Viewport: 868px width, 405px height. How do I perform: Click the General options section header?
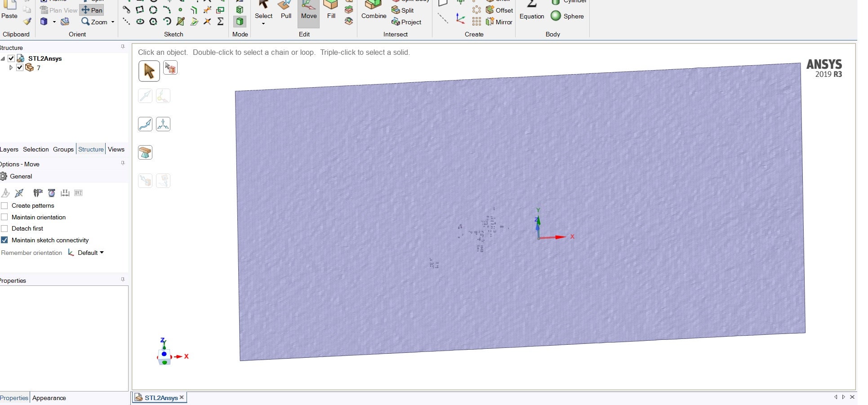pos(64,176)
